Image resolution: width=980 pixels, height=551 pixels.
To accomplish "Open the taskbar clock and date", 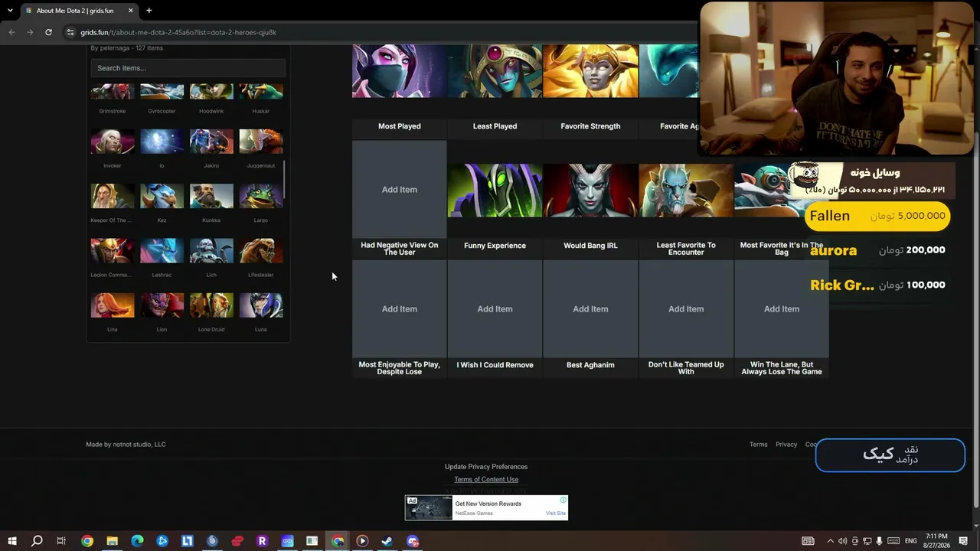I will [936, 541].
